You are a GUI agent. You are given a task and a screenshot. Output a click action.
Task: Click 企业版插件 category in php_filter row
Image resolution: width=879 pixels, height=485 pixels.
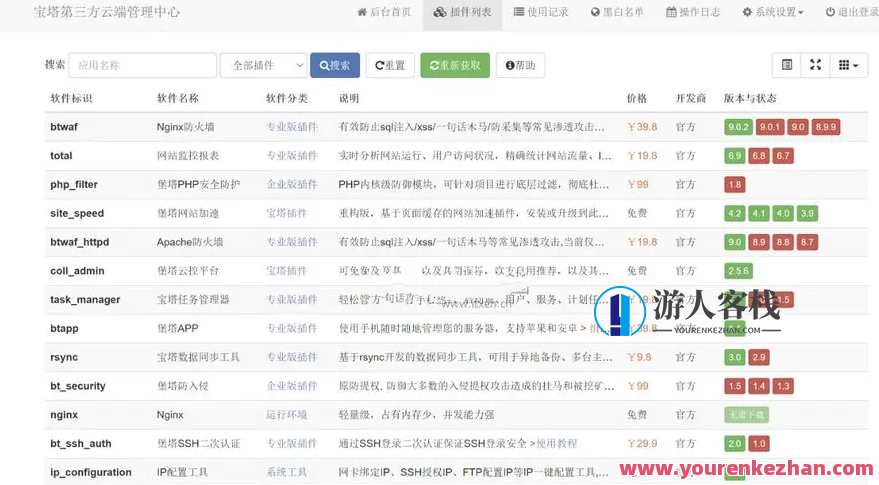292,184
